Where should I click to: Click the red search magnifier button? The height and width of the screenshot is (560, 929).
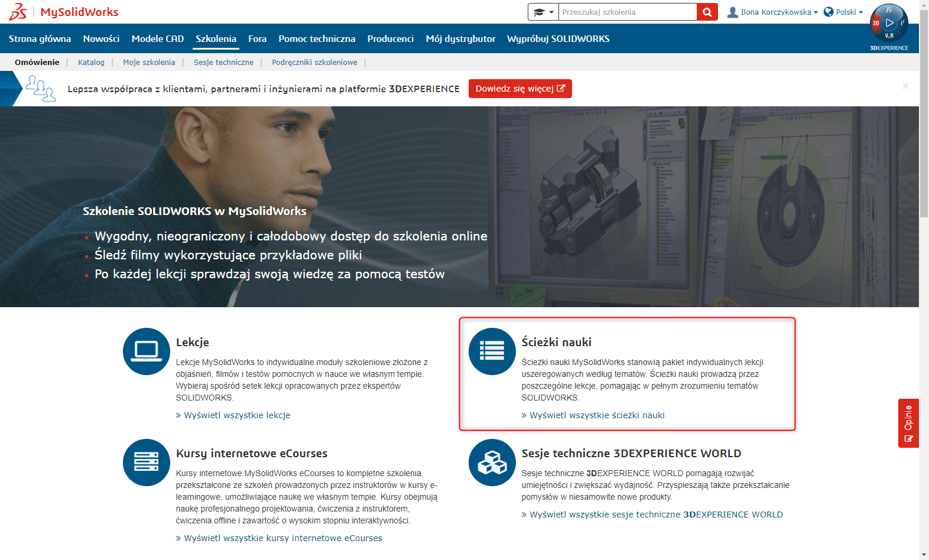(x=707, y=12)
